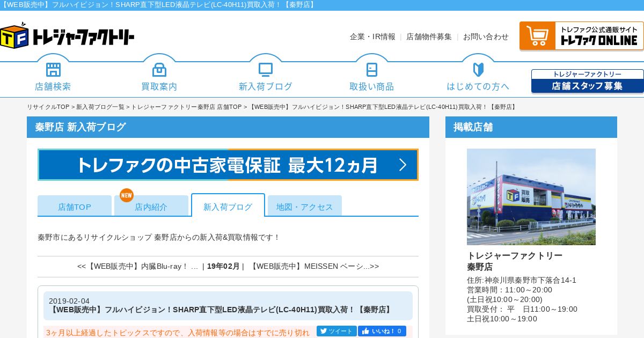Open the 新入荷ブログ monitor icon

point(266,70)
